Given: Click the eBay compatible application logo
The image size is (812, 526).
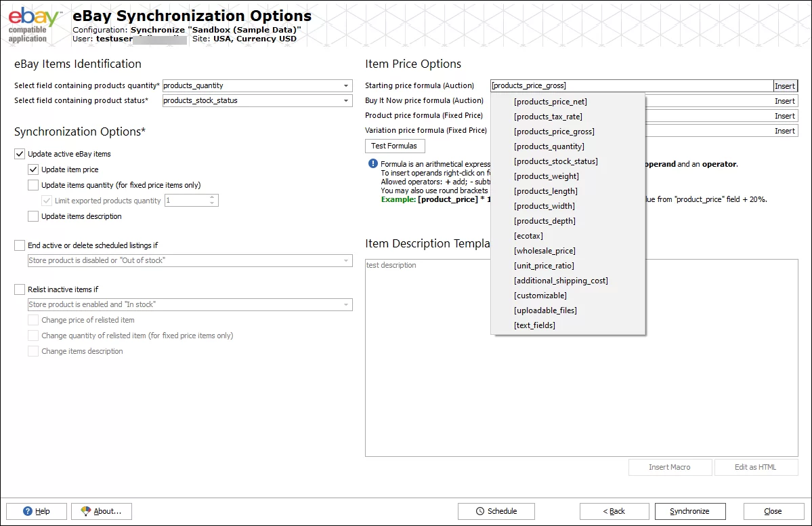Looking at the screenshot, I should [x=35, y=24].
